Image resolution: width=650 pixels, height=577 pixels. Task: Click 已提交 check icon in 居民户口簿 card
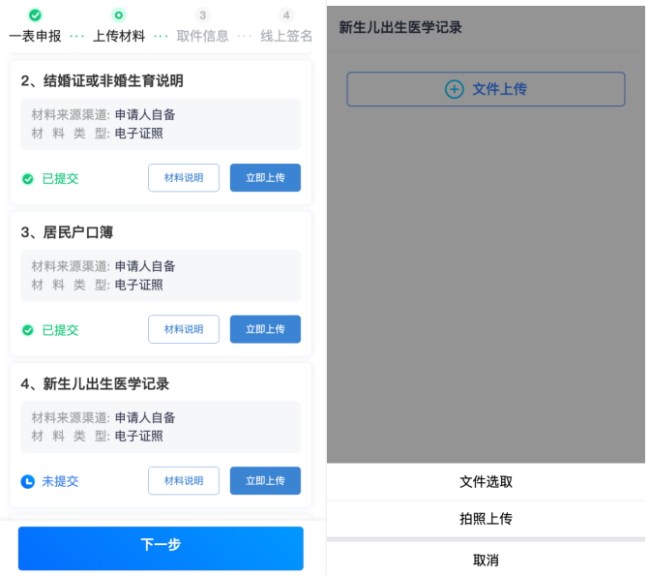28,330
